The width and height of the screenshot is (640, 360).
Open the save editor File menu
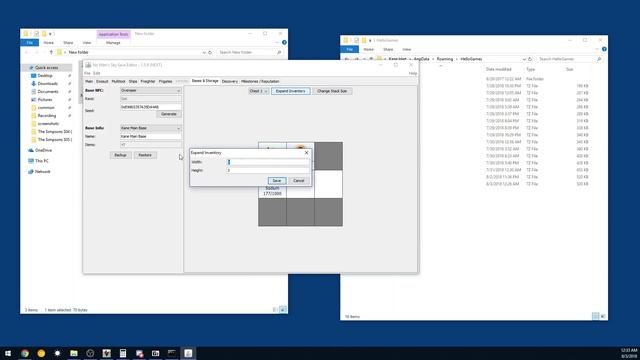[87, 73]
